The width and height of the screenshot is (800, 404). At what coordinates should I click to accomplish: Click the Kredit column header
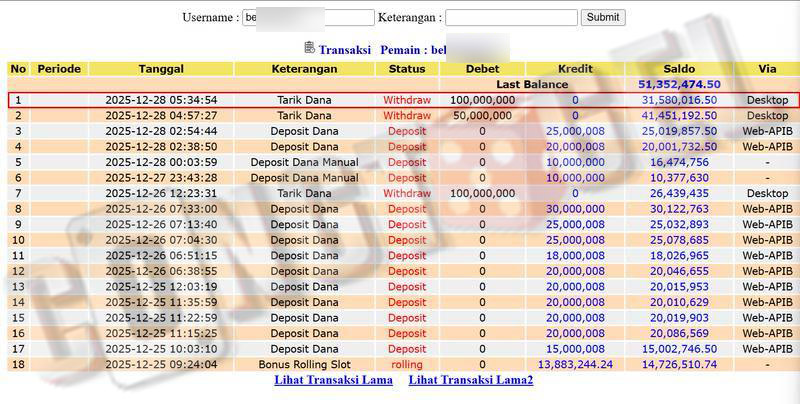pos(575,69)
